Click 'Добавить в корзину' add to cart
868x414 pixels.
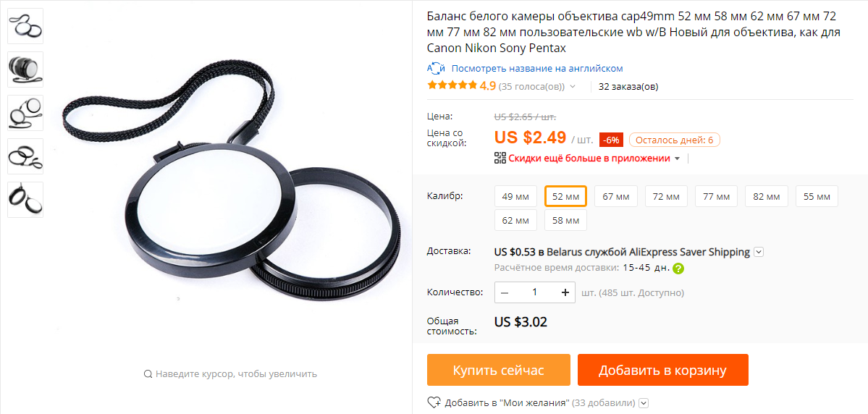click(662, 370)
